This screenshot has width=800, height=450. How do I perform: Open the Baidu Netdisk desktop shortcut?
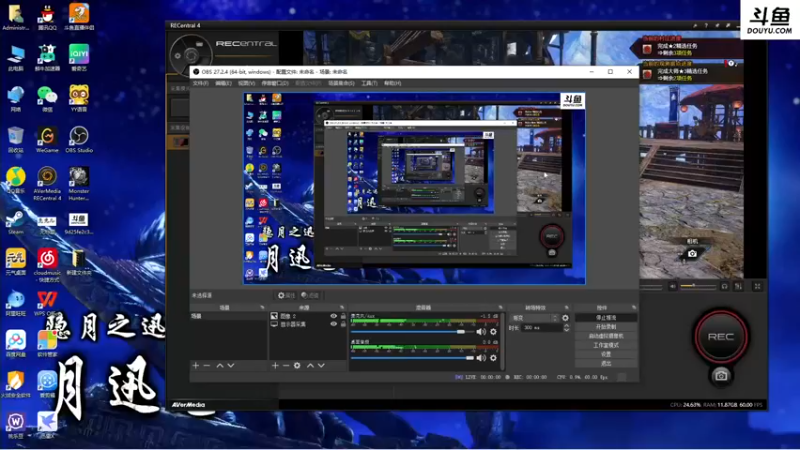[15, 343]
